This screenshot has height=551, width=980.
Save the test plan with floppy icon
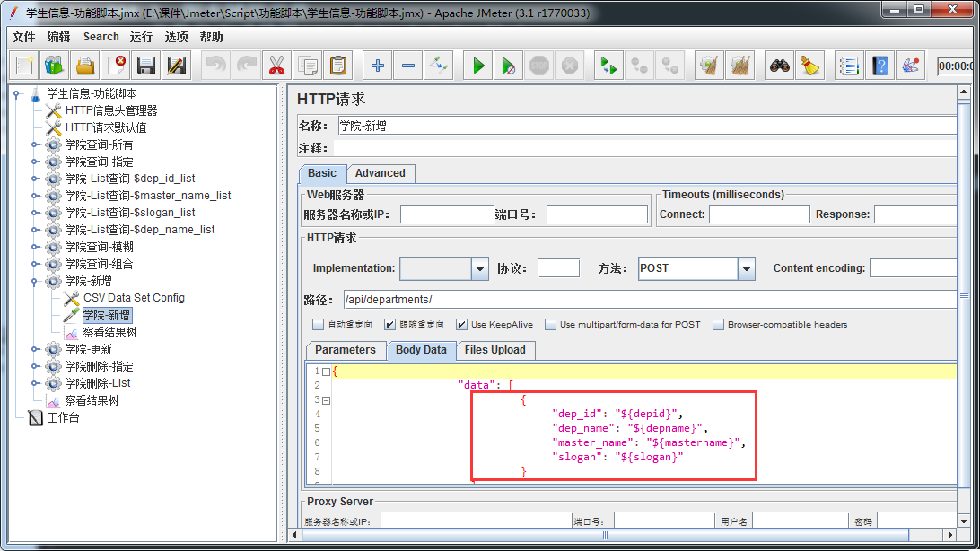tap(146, 66)
